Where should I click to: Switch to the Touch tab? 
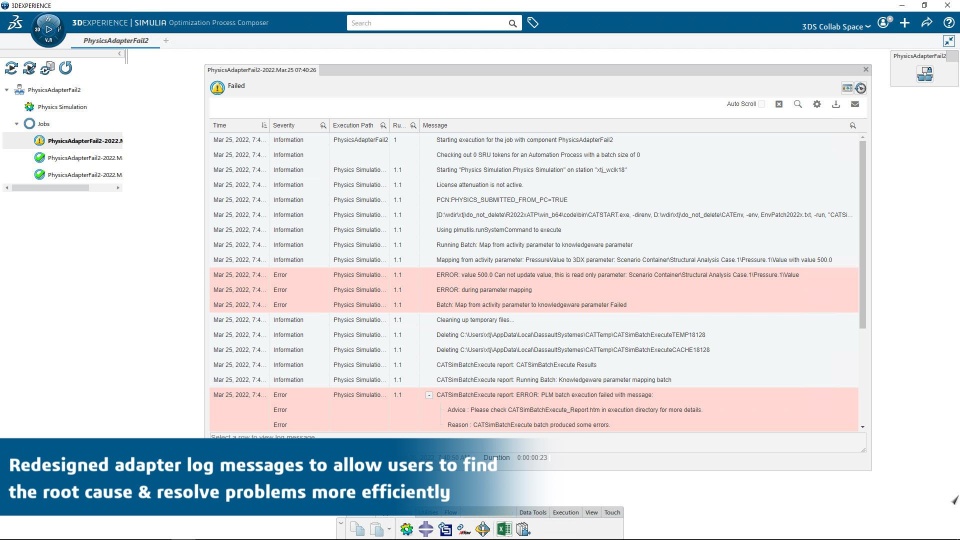click(612, 512)
